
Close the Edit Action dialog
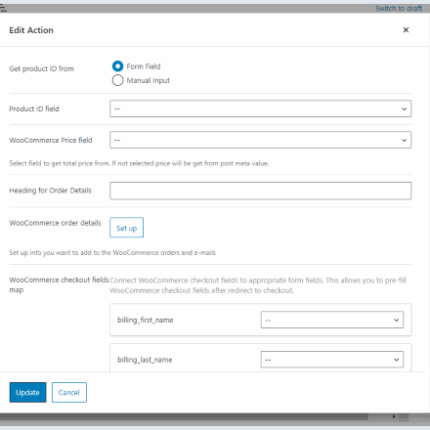(406, 30)
